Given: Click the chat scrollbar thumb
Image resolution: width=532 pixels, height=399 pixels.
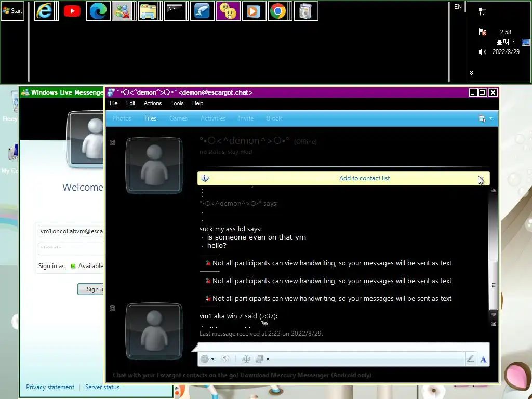Looking at the screenshot, I should pos(494,285).
